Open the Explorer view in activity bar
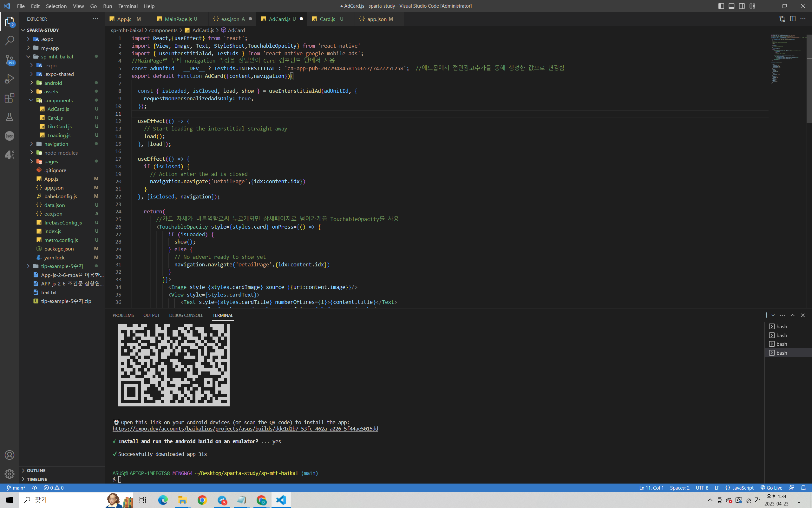The height and width of the screenshot is (508, 812). [10, 22]
